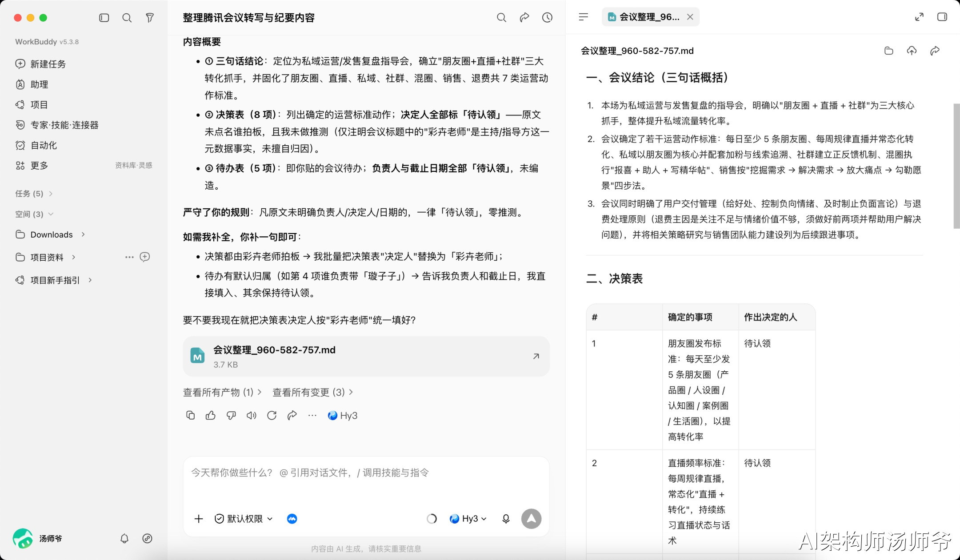Open the 汤师爷 user profile
The width and height of the screenshot is (960, 560).
(x=38, y=538)
